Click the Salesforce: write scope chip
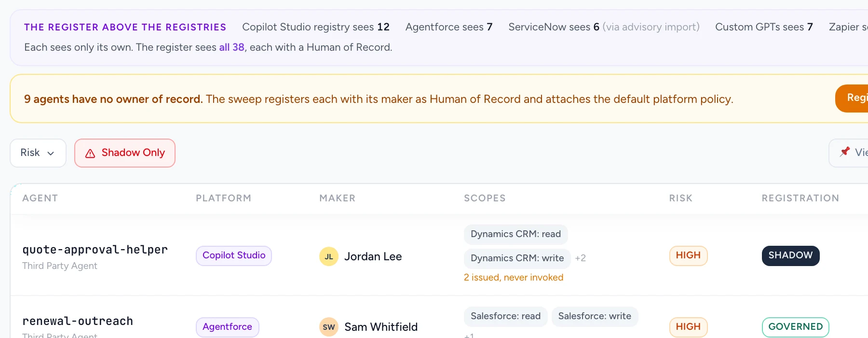Screen dimensions: 868x338 point(595,316)
